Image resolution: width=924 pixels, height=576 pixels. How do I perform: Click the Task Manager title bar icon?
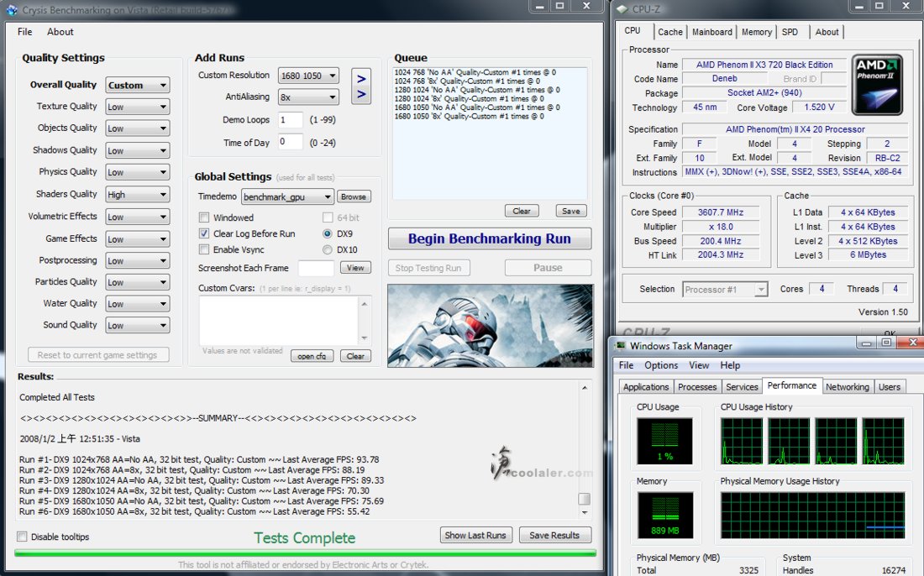[621, 346]
